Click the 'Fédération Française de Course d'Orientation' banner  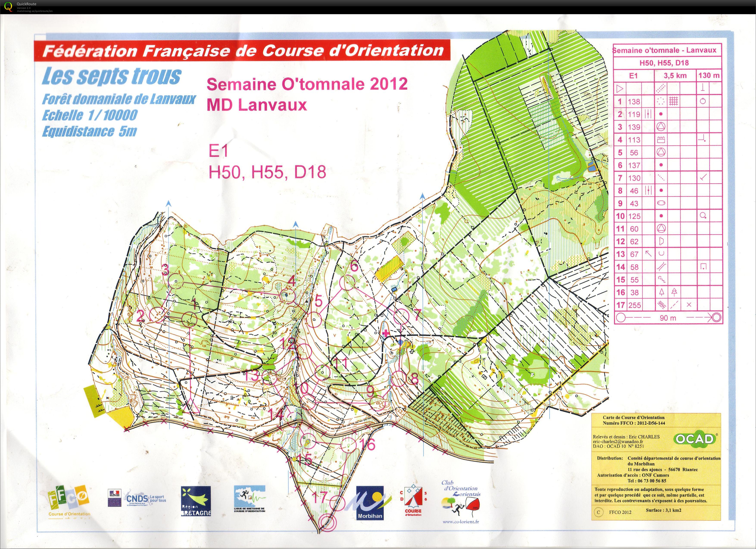(x=242, y=50)
